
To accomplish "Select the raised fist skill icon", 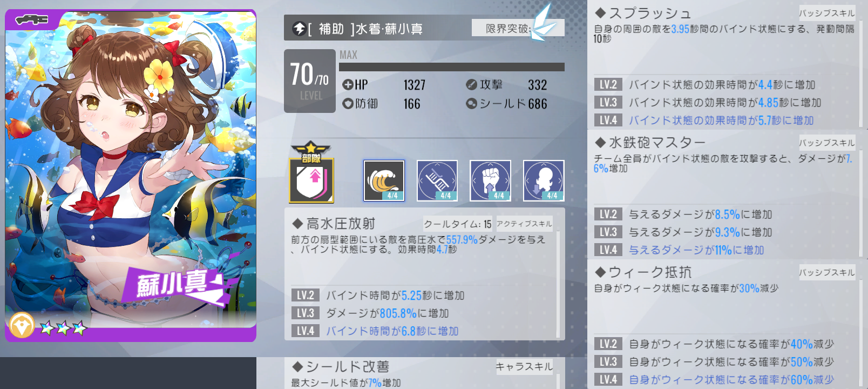I will (x=490, y=180).
